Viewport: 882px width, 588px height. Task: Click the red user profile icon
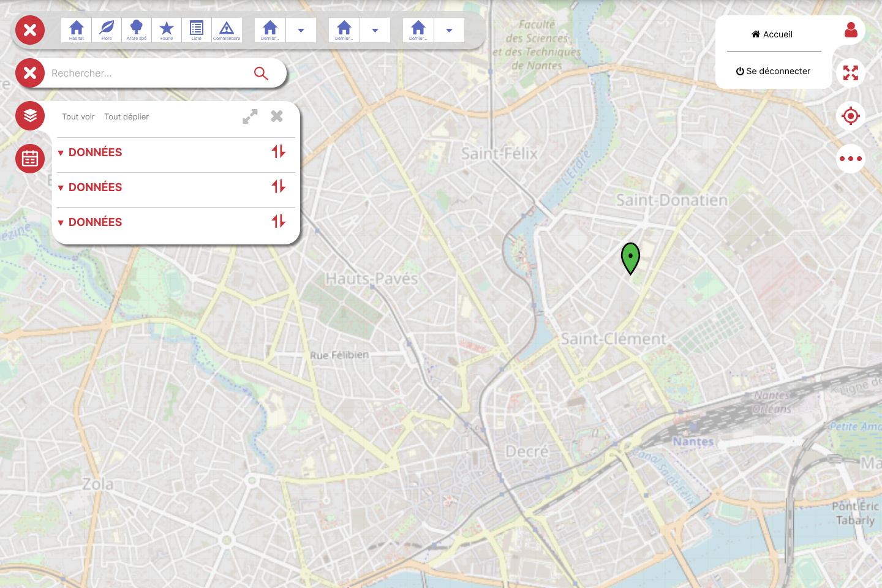point(850,30)
